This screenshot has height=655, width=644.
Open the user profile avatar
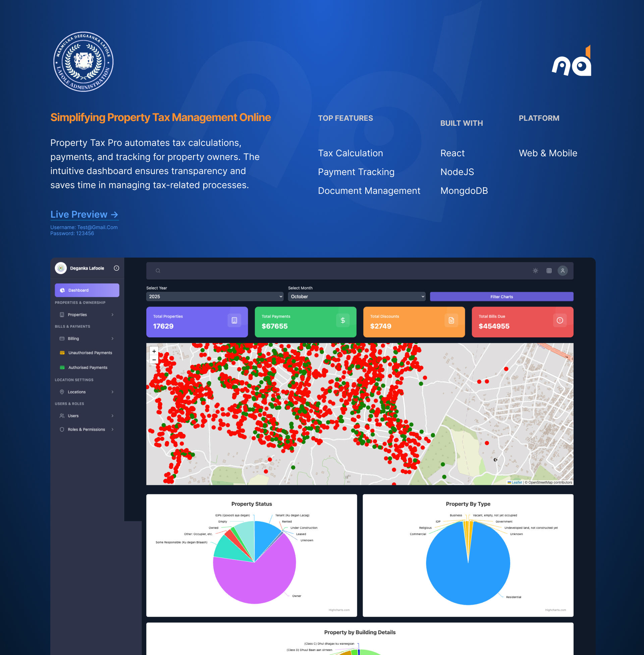(563, 271)
